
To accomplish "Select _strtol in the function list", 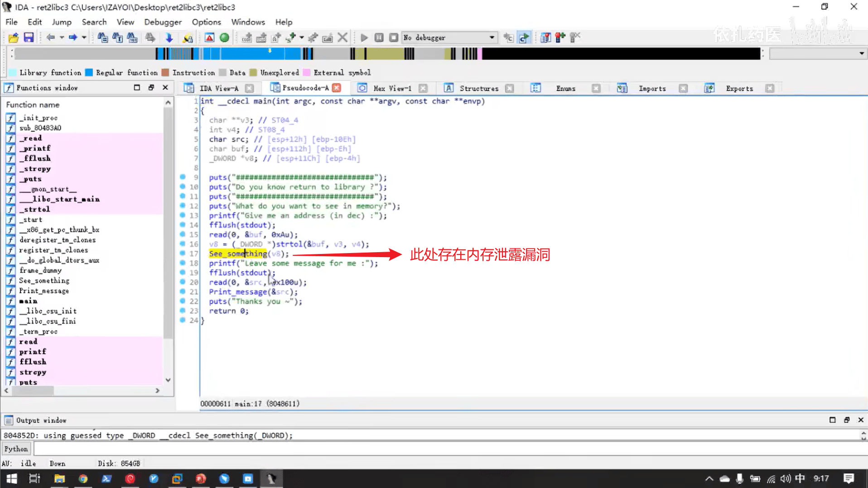I will pos(34,209).
